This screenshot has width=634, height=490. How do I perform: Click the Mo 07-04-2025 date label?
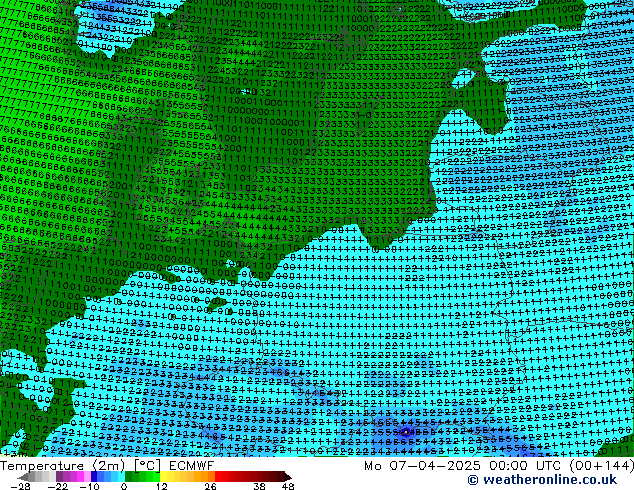423,466
